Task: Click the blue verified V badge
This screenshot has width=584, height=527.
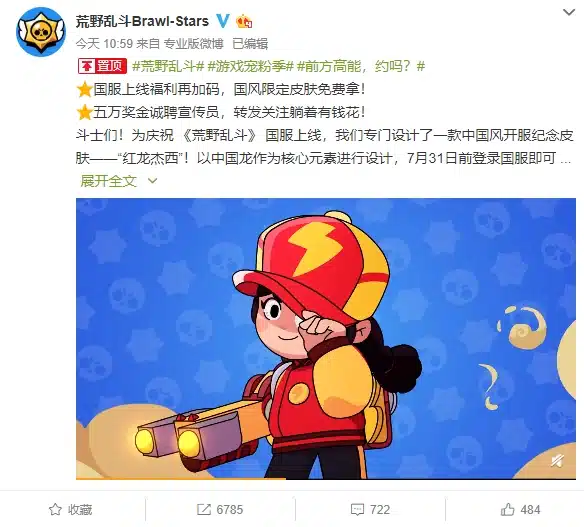Action: [x=223, y=21]
